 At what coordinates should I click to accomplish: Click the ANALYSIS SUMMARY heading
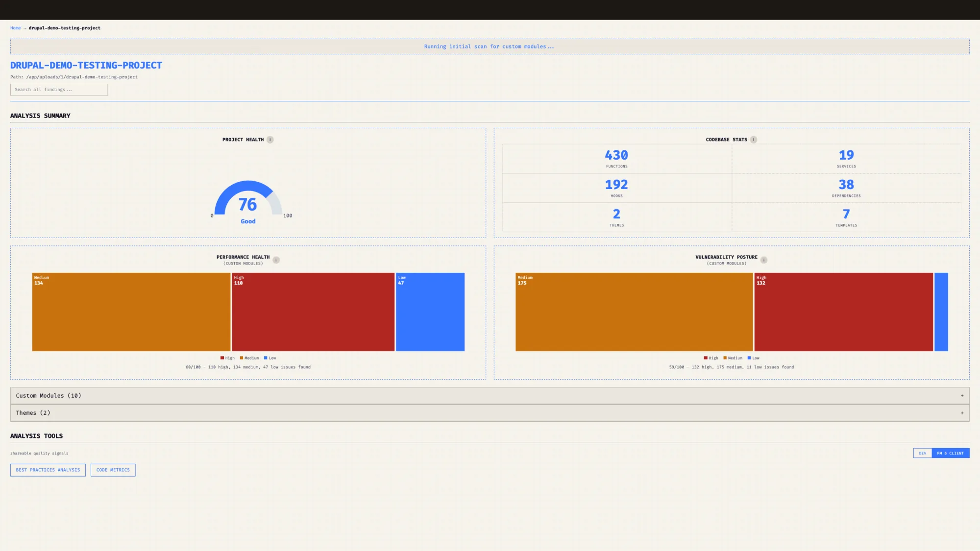(40, 116)
